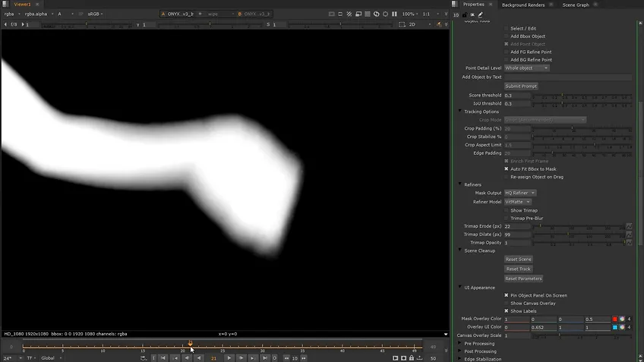Collapse the Tracking Options section
Screen dimensions: 644x362
tap(460, 112)
